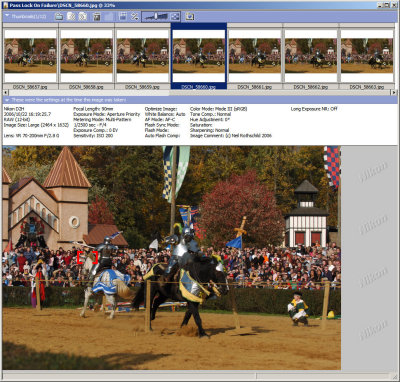Select thumbnail DSCN_58661.jpg
The image size is (400, 382).
coord(255,56)
